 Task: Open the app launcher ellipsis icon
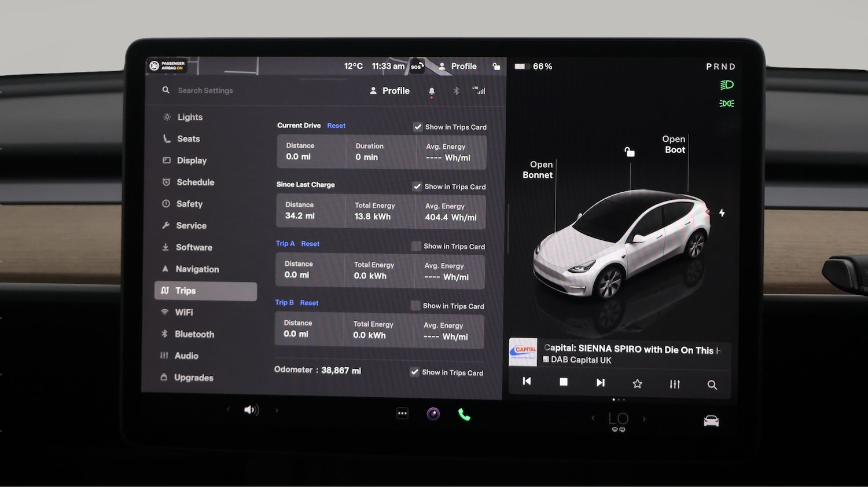coord(402,413)
